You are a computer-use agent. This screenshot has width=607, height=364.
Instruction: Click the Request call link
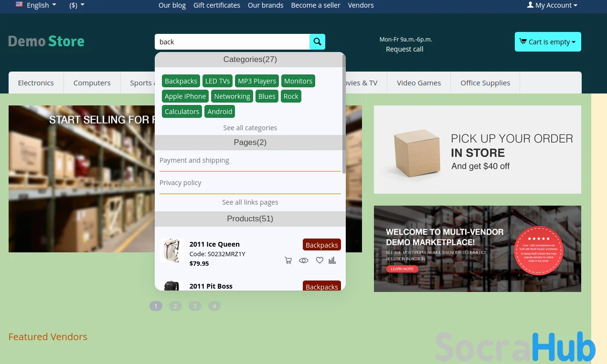[405, 49]
